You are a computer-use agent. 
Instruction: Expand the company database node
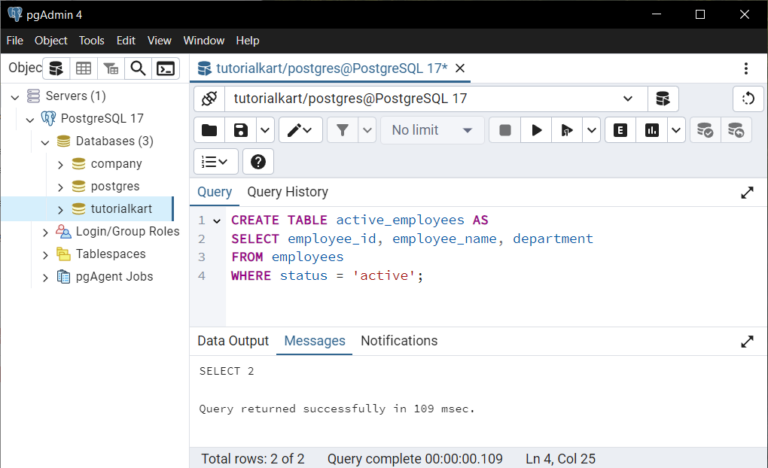point(60,164)
